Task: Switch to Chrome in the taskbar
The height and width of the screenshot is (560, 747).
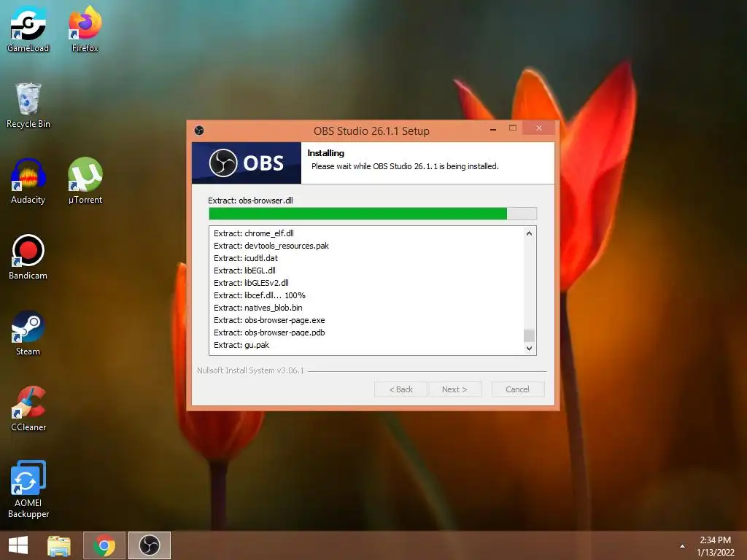Action: [x=104, y=545]
